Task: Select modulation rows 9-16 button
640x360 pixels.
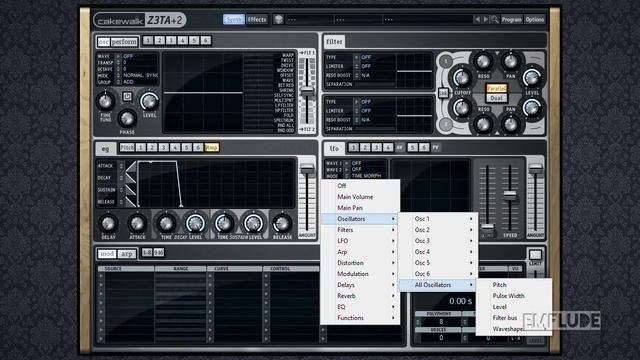Action: (x=159, y=253)
